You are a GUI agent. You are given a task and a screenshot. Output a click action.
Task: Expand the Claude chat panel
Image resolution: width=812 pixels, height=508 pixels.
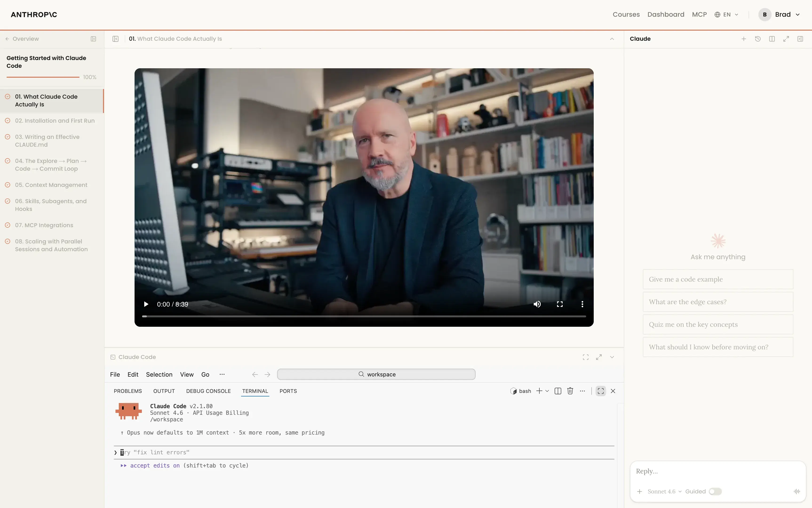[x=786, y=39]
